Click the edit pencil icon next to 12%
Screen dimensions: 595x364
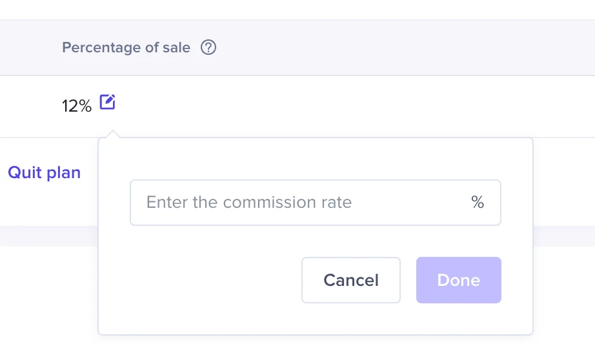click(107, 102)
